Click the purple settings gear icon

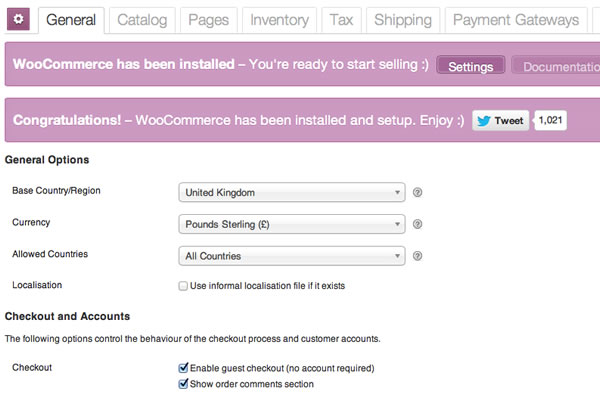click(18, 19)
